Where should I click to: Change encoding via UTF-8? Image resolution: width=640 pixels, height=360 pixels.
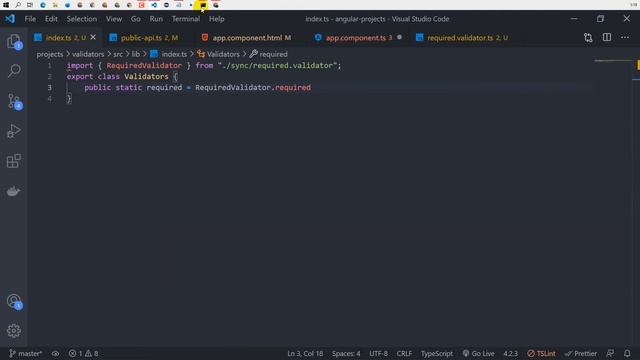(378, 353)
